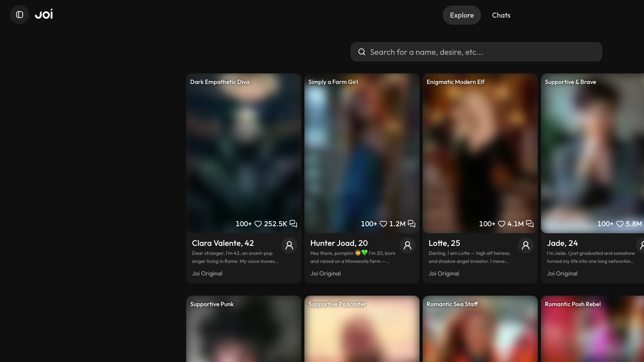The width and height of the screenshot is (644, 362).
Task: Open the Supportive Punk card image
Action: [244, 329]
